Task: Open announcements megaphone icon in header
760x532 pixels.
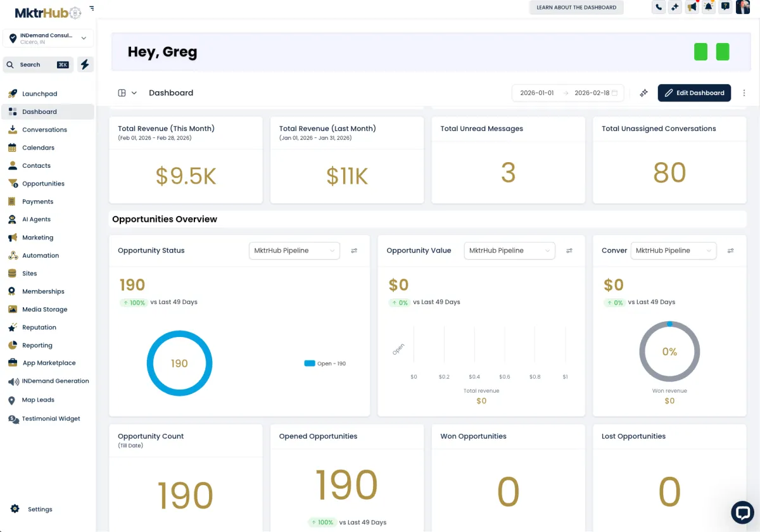Action: [692, 8]
